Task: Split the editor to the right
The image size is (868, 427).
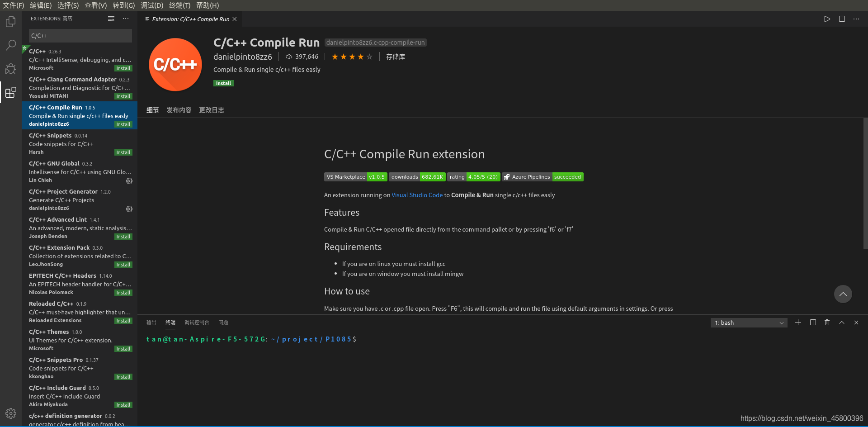Action: pyautogui.click(x=842, y=19)
